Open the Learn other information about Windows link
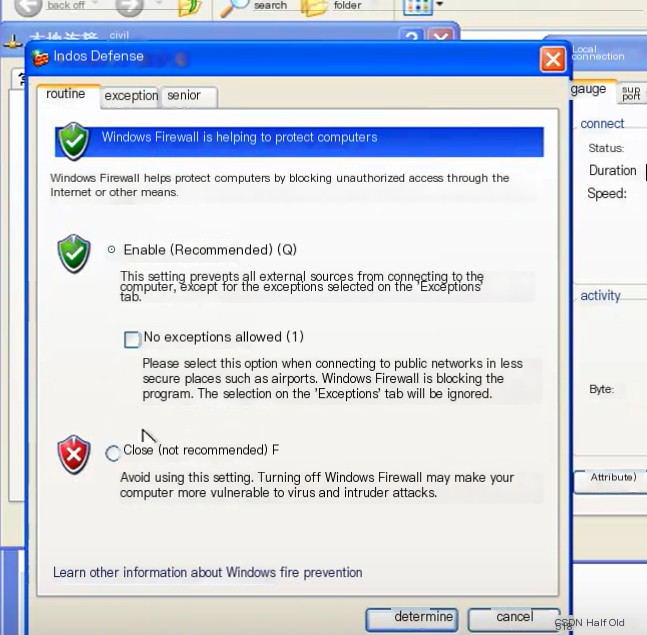647x635 pixels. (x=207, y=572)
